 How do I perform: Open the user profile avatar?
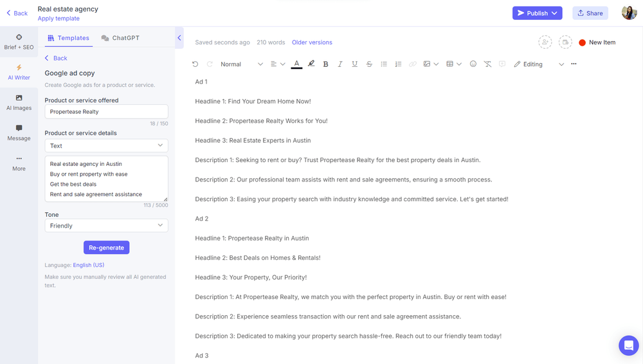click(x=629, y=13)
